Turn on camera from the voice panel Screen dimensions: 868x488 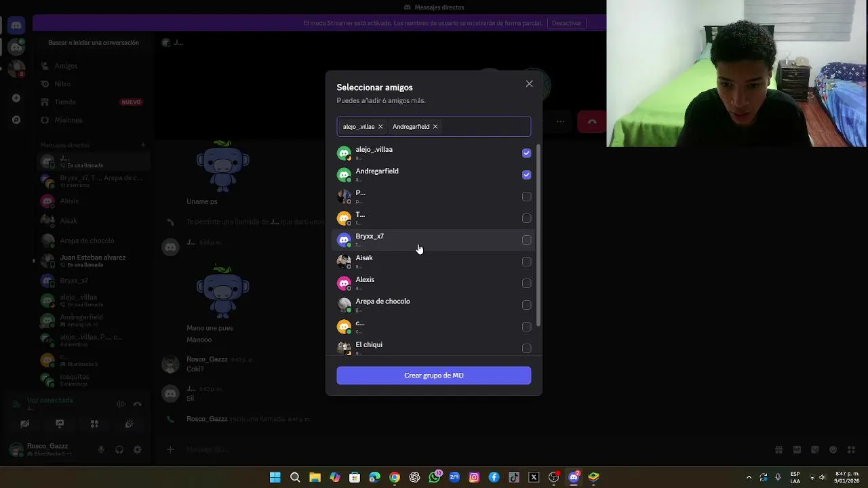click(x=25, y=424)
